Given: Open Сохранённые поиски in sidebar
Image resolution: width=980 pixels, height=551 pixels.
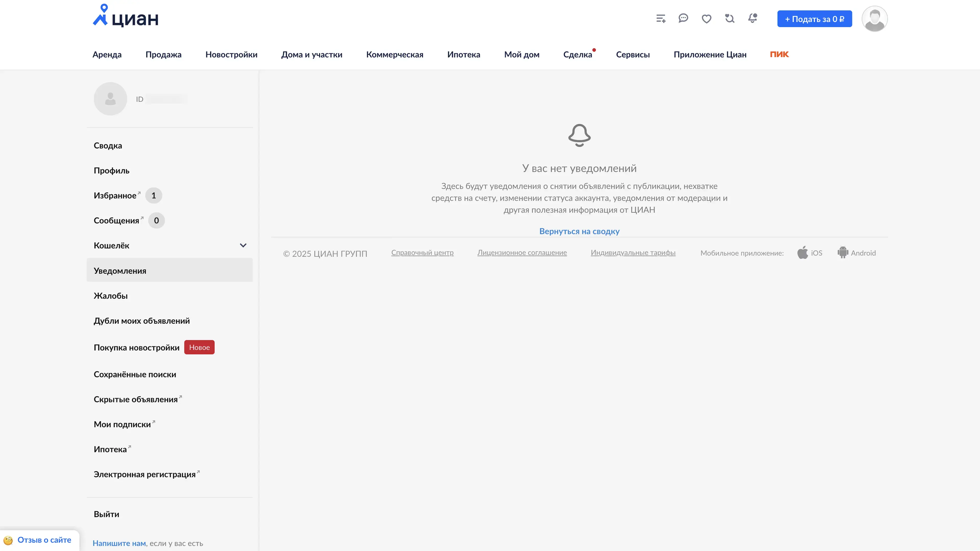Looking at the screenshot, I should [x=135, y=374].
